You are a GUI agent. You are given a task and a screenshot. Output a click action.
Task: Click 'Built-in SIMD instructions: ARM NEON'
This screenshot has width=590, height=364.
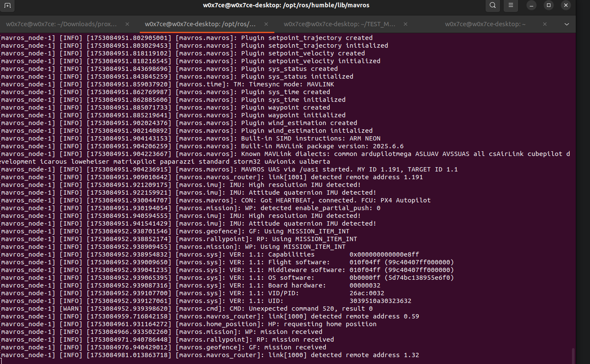click(311, 138)
